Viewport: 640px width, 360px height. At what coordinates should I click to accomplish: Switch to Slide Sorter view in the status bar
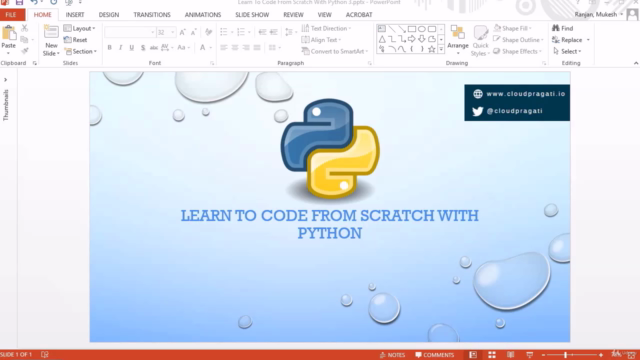pos(492,355)
